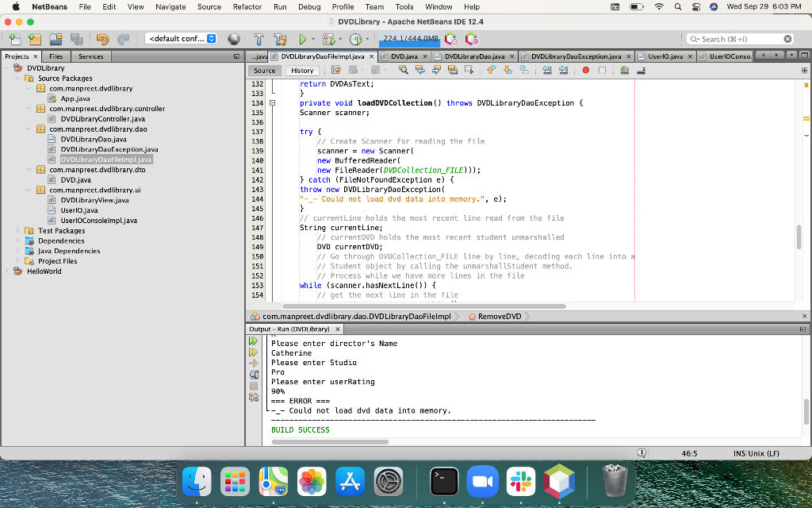Switch to the History view
The image size is (812, 508).
pyautogui.click(x=302, y=70)
